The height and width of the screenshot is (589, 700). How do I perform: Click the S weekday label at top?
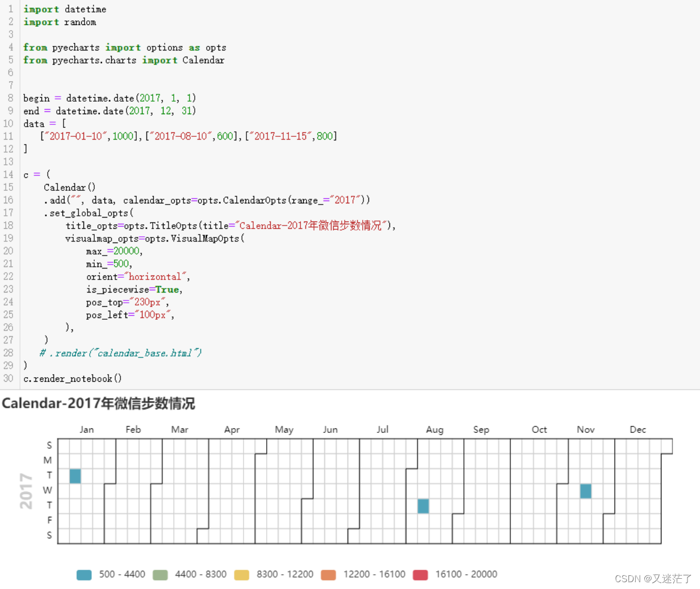click(x=49, y=445)
